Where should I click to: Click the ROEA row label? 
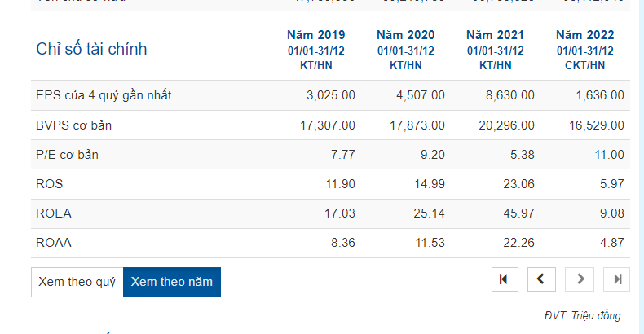[54, 213]
